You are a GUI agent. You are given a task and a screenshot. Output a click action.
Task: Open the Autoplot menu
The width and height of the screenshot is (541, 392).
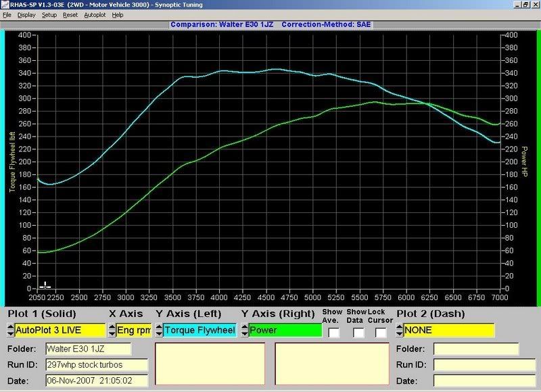(95, 15)
